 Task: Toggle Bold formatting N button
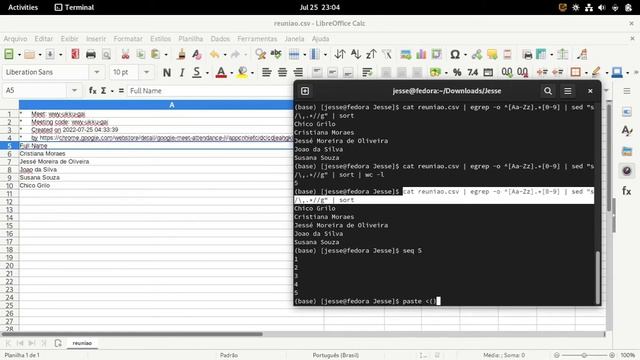(x=167, y=72)
